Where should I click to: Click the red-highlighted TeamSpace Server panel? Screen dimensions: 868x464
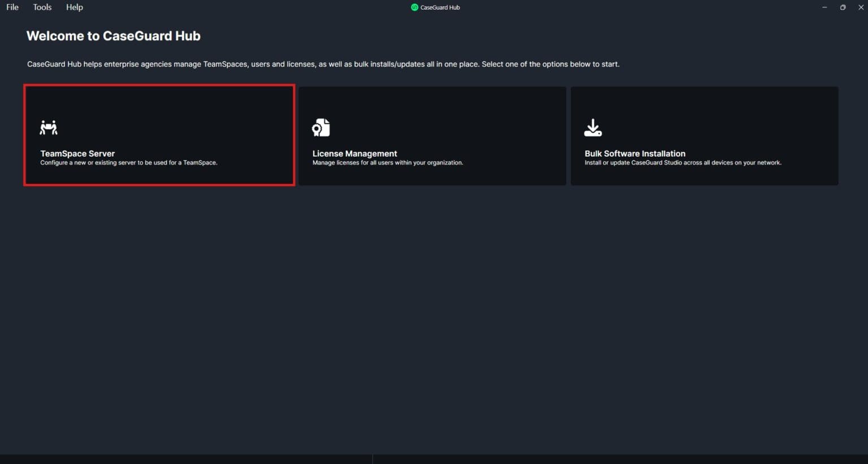point(159,136)
